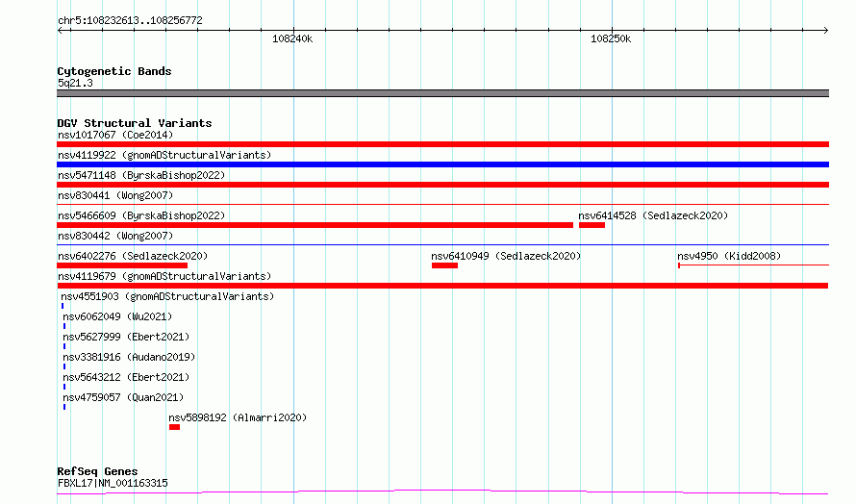Select the red bar under nsv5471148
The image size is (856, 504).
pyautogui.click(x=442, y=185)
